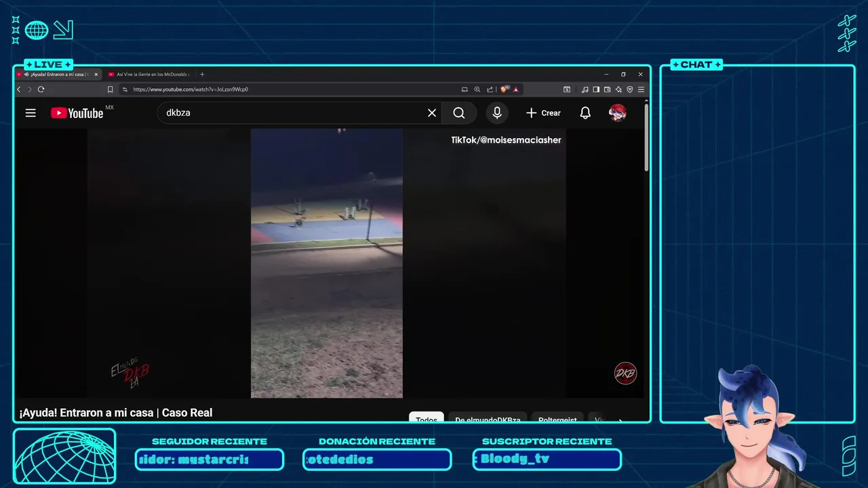Open the account avatar menu
This screenshot has height=488, width=868.
tap(617, 113)
